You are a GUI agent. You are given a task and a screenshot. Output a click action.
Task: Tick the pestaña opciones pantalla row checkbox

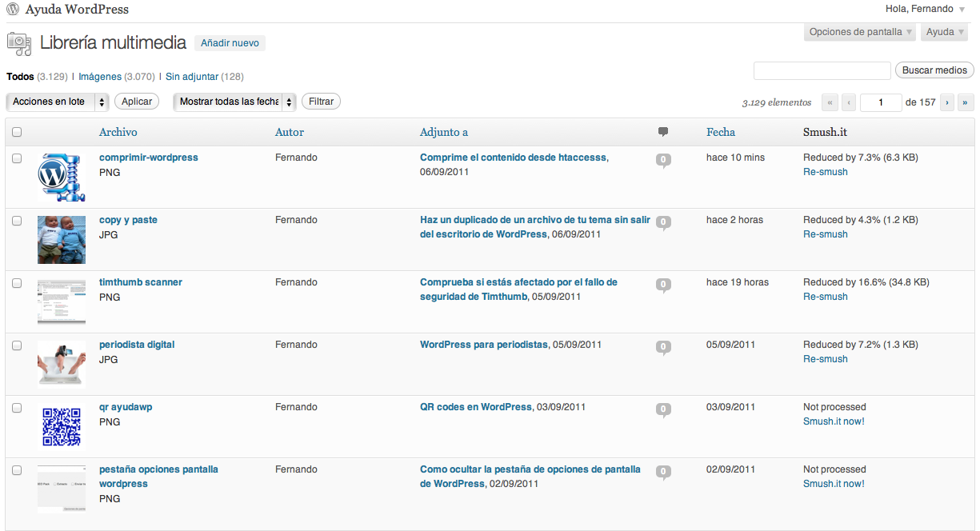point(17,470)
